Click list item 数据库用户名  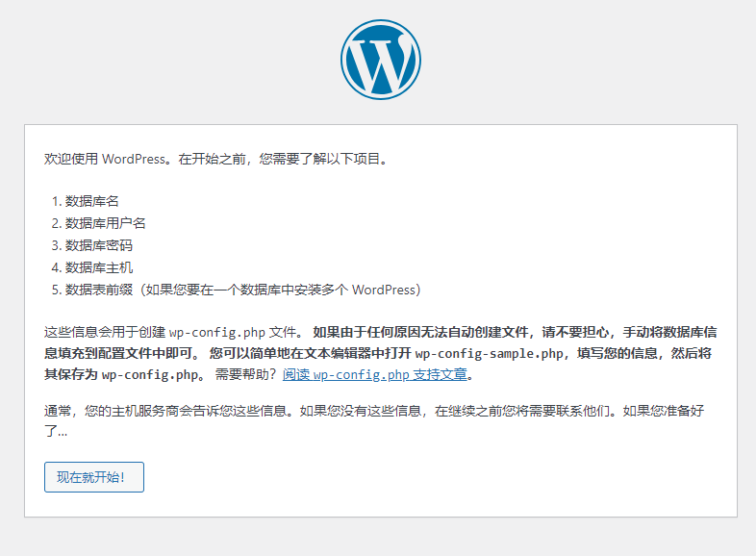105,223
